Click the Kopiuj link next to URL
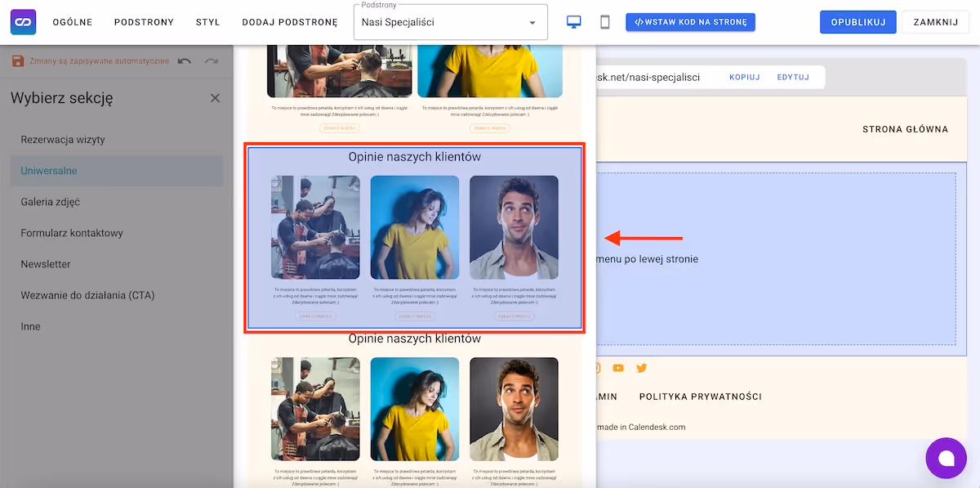The width and height of the screenshot is (980, 488). point(744,77)
